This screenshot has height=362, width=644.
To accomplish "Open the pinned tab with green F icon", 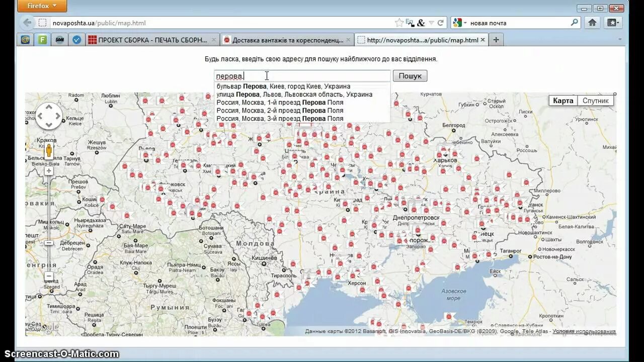I will 42,40.
